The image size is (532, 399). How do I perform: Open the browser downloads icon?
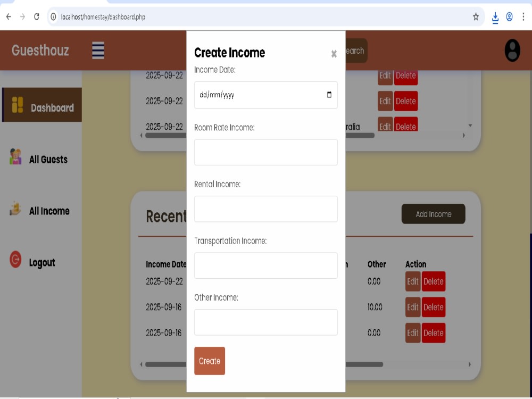(495, 17)
